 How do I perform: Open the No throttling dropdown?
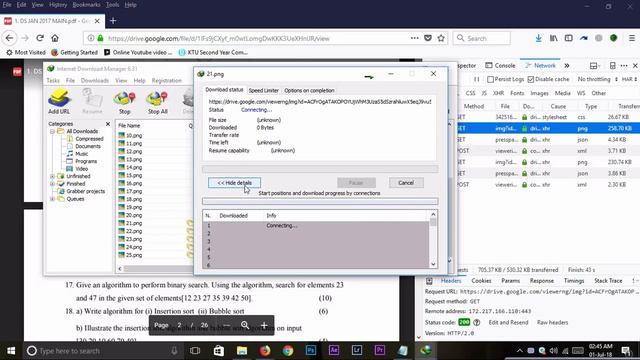pos(597,79)
